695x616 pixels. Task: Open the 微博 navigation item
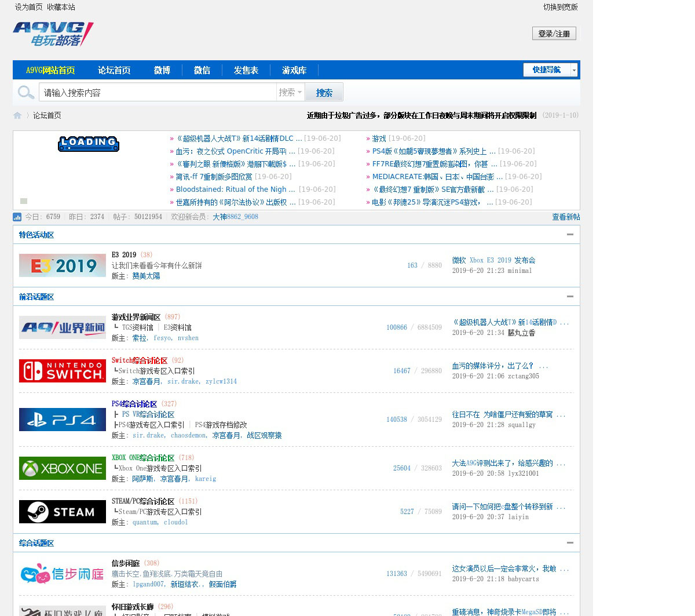coord(162,70)
